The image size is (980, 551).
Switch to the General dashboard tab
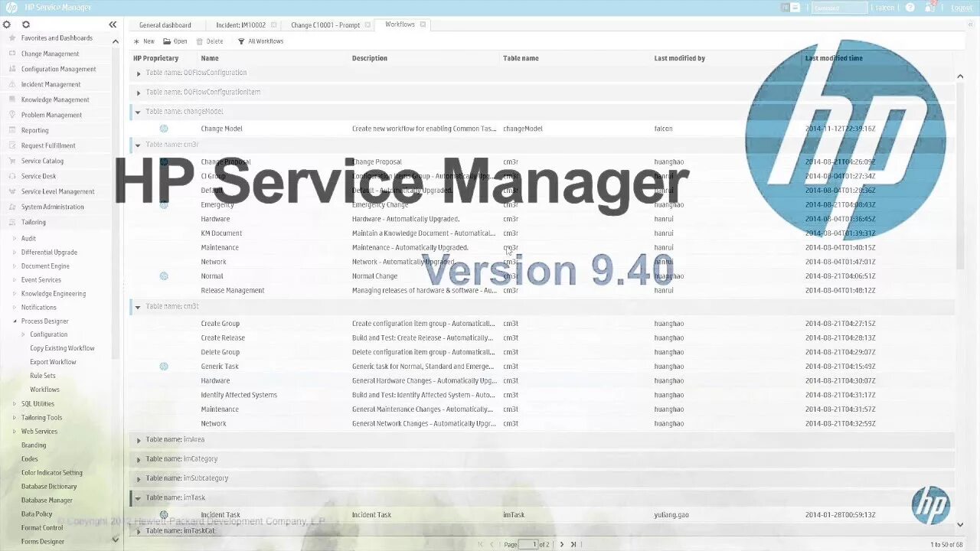(x=165, y=25)
